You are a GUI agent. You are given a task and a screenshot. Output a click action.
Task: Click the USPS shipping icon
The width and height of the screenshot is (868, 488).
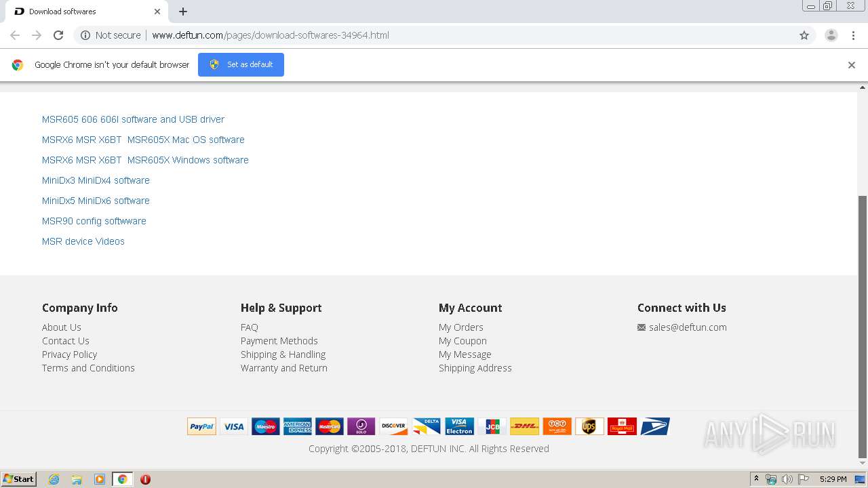tap(655, 426)
